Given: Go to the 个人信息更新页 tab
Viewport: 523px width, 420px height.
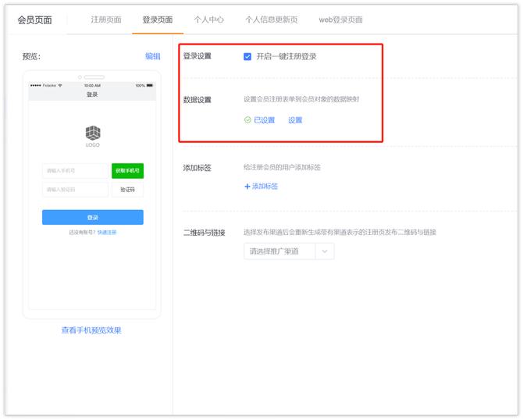Looking at the screenshot, I should coord(271,20).
